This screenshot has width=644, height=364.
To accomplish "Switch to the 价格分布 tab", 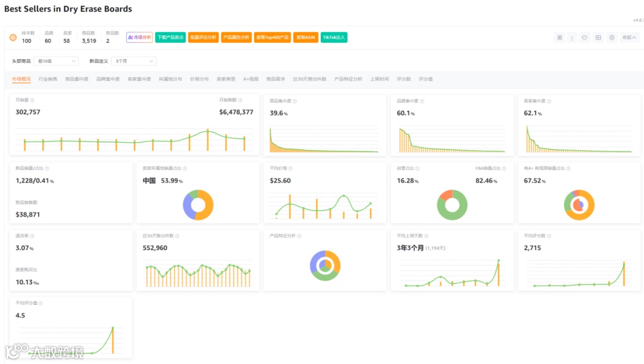I will (199, 79).
